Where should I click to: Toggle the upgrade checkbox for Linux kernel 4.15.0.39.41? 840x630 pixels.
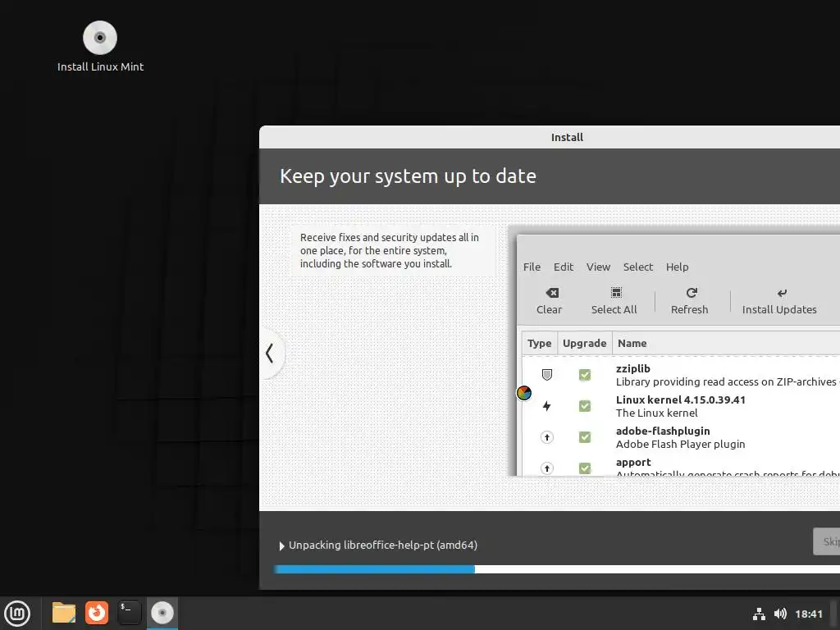point(584,406)
